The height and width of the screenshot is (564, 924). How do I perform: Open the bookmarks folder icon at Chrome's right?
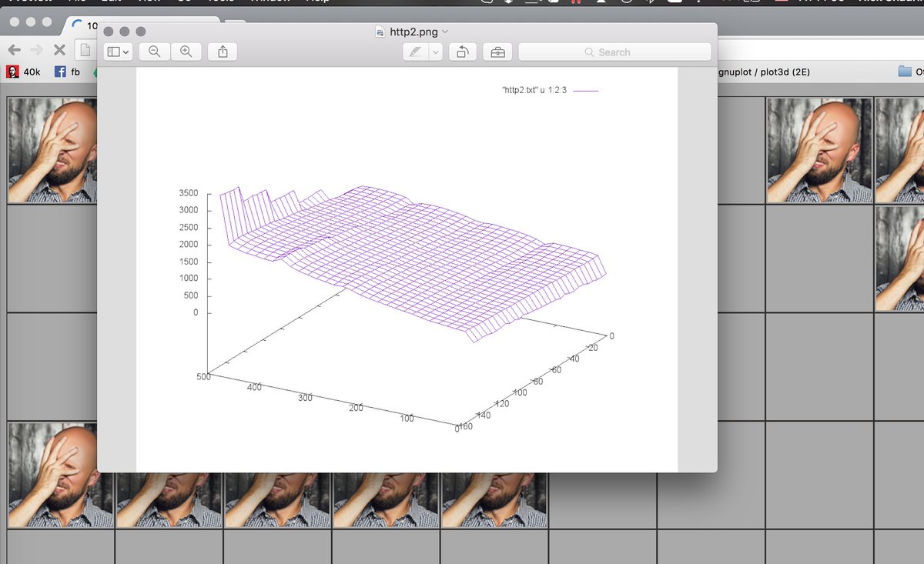905,72
